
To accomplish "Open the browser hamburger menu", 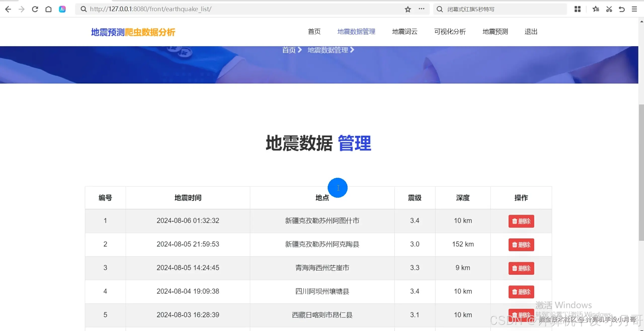I will 635,9.
